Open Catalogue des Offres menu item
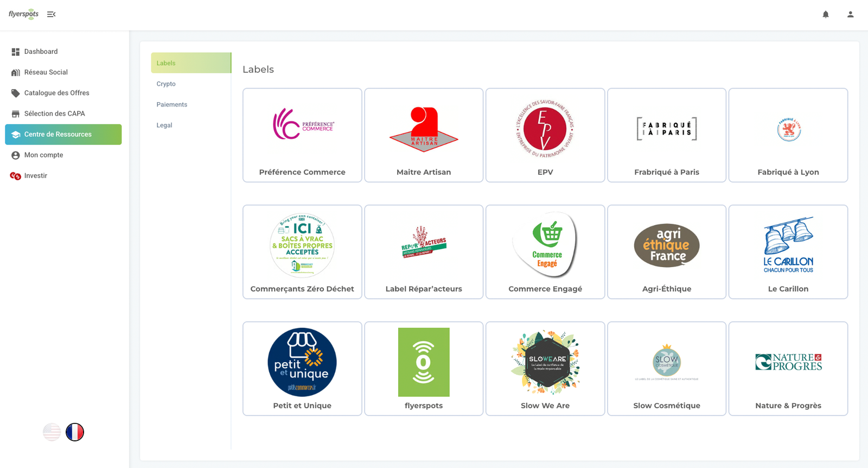Image resolution: width=868 pixels, height=468 pixels. (63, 93)
